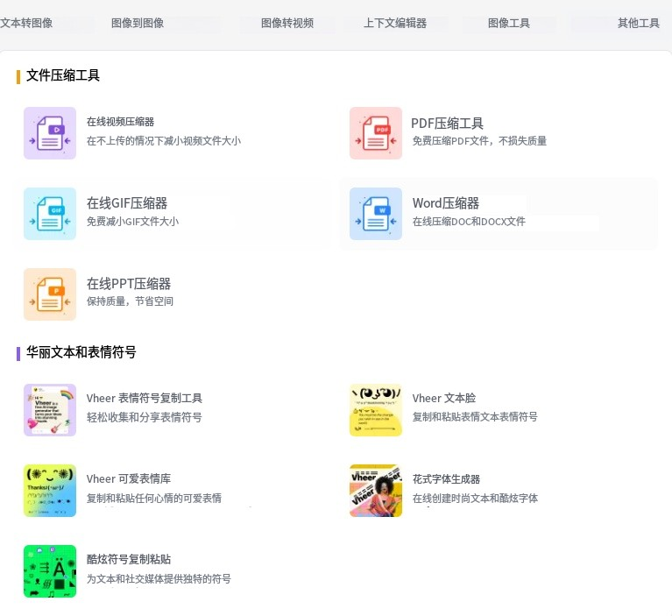This screenshot has height=616, width=672.
Task: Click the 在线PPT压缩器 orange icon
Action: click(50, 294)
